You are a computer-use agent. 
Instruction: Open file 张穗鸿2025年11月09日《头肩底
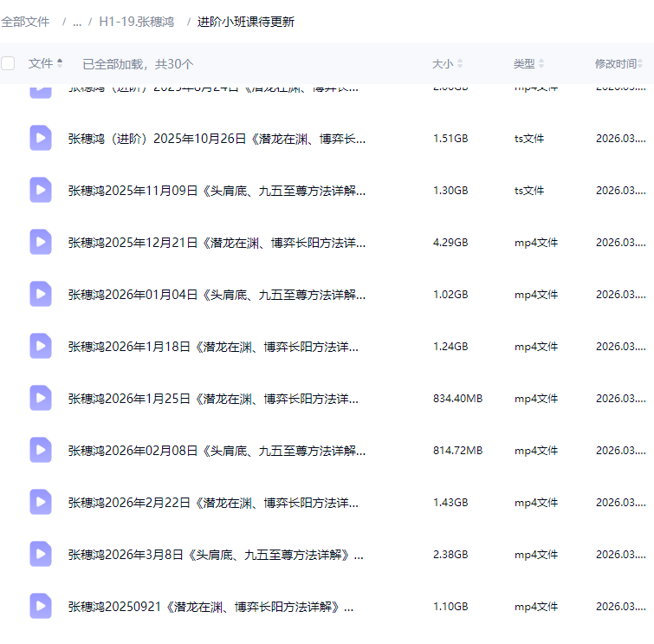pos(217,191)
